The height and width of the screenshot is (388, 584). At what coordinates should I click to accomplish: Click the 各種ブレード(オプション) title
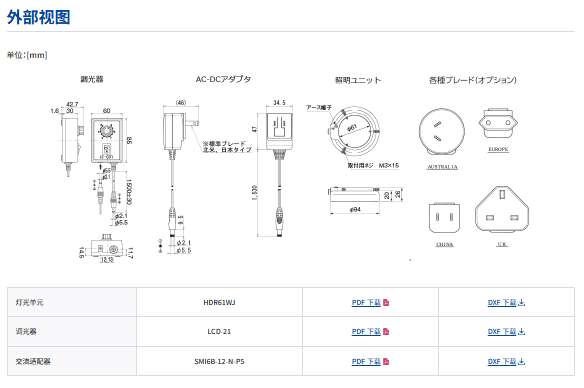point(473,80)
